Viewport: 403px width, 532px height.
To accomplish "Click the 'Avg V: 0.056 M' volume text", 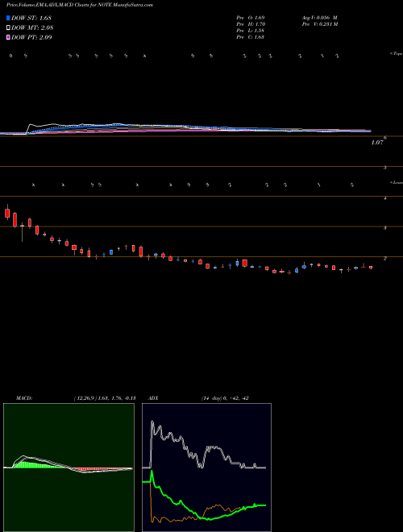I will (319, 17).
